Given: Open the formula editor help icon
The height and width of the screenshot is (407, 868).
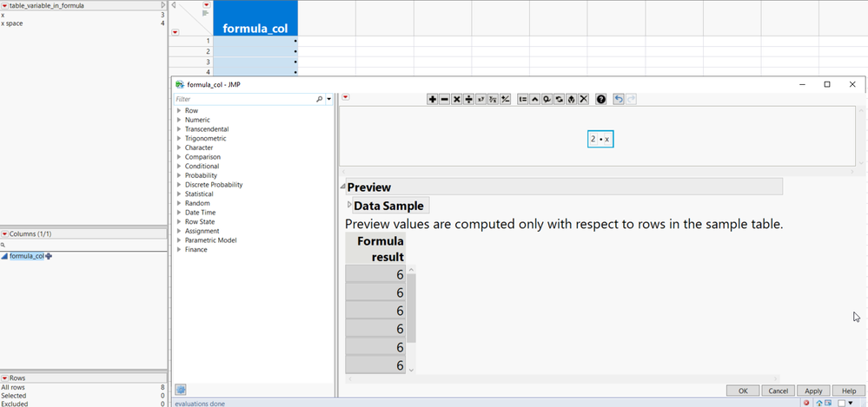Looking at the screenshot, I should [600, 99].
